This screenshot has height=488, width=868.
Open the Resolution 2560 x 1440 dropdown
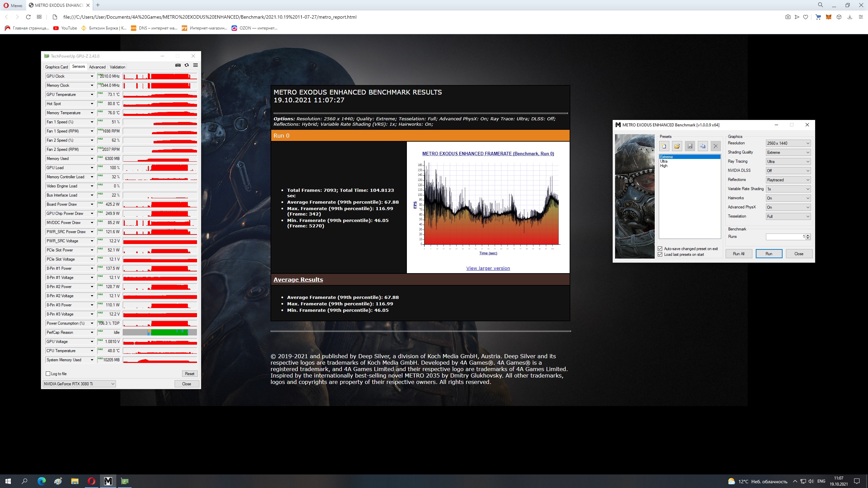788,143
